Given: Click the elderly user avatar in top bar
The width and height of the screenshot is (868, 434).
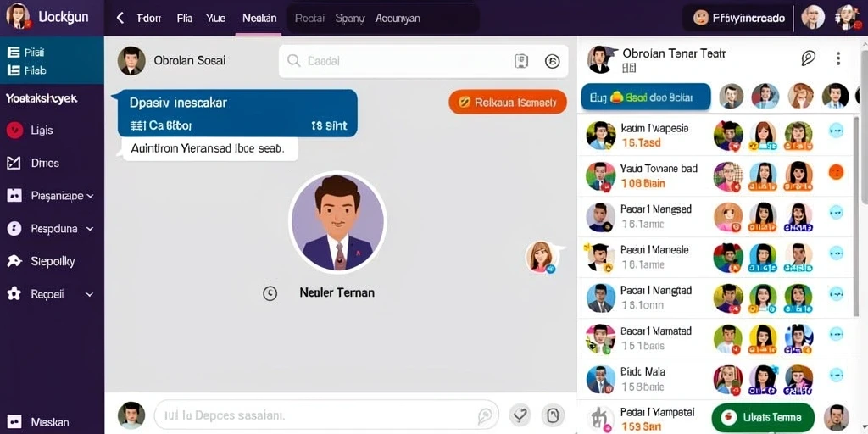Looking at the screenshot, I should (x=813, y=17).
